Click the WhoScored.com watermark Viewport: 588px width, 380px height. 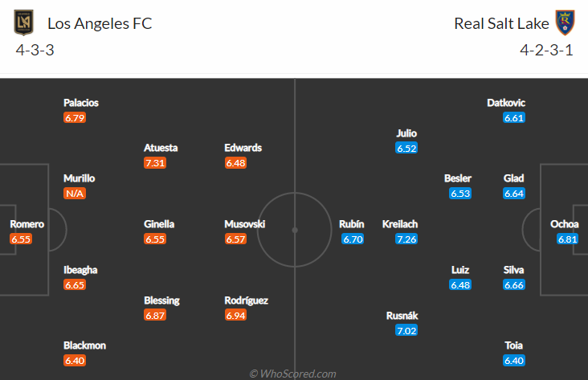293,374
